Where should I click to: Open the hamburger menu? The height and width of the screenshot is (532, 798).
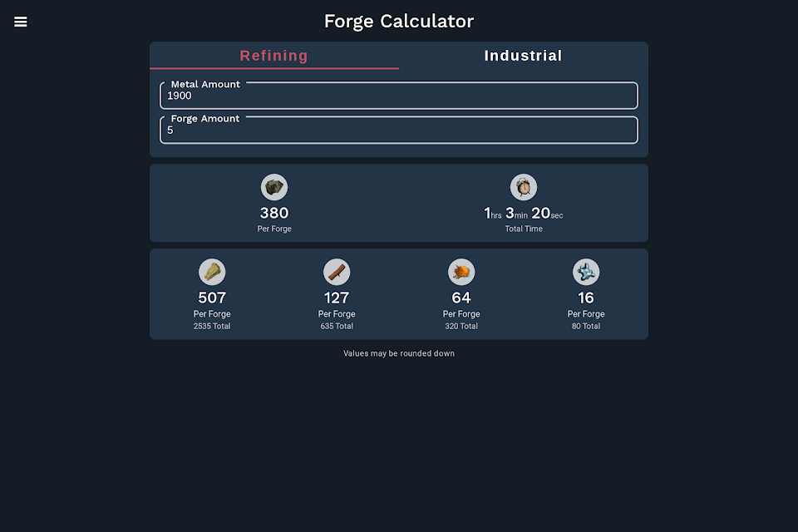click(20, 22)
